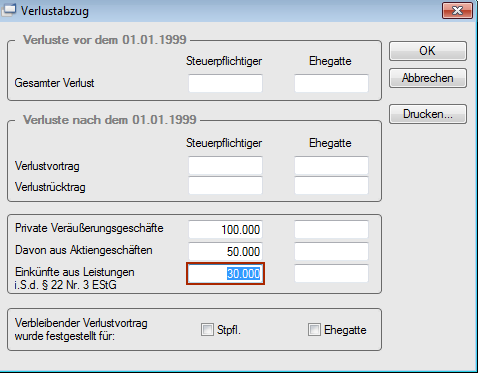480x373 pixels.
Task: Focus Gesamter Verlust field for Ehegatte
Action: coord(331,83)
